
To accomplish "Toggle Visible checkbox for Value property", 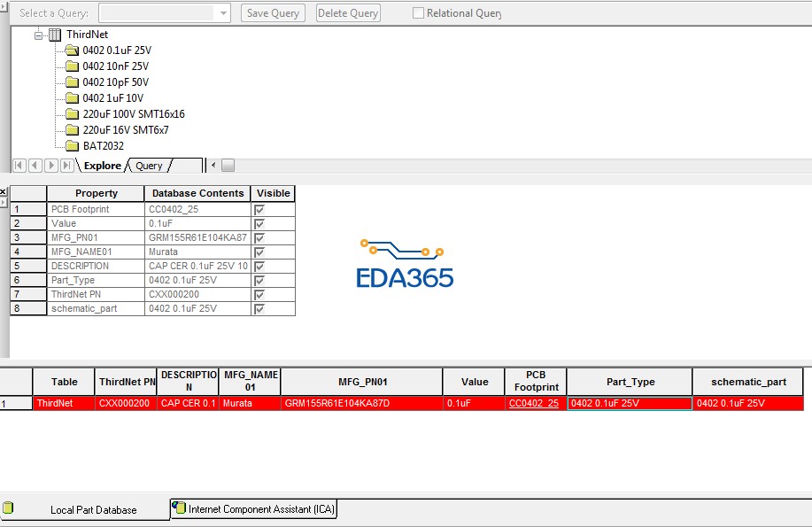I will [259, 223].
